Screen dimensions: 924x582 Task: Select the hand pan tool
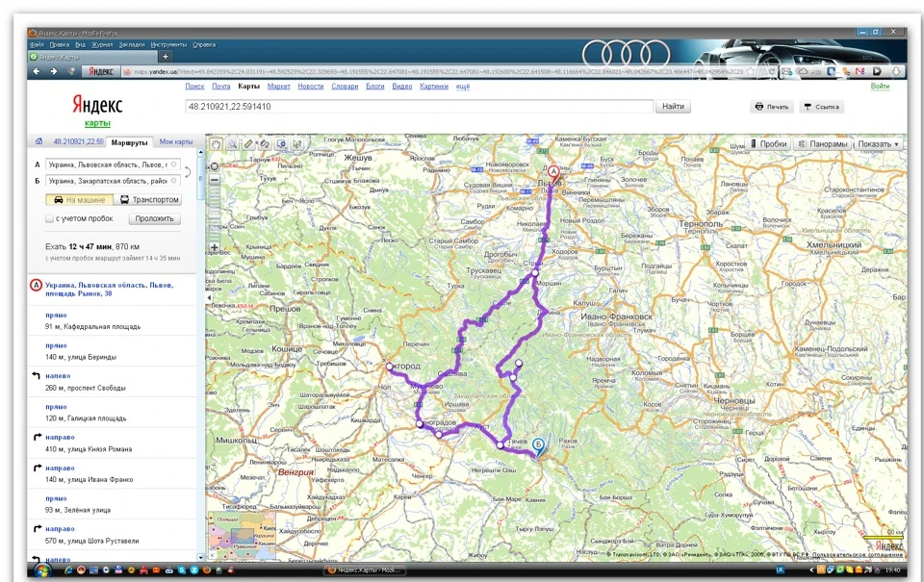click(217, 144)
